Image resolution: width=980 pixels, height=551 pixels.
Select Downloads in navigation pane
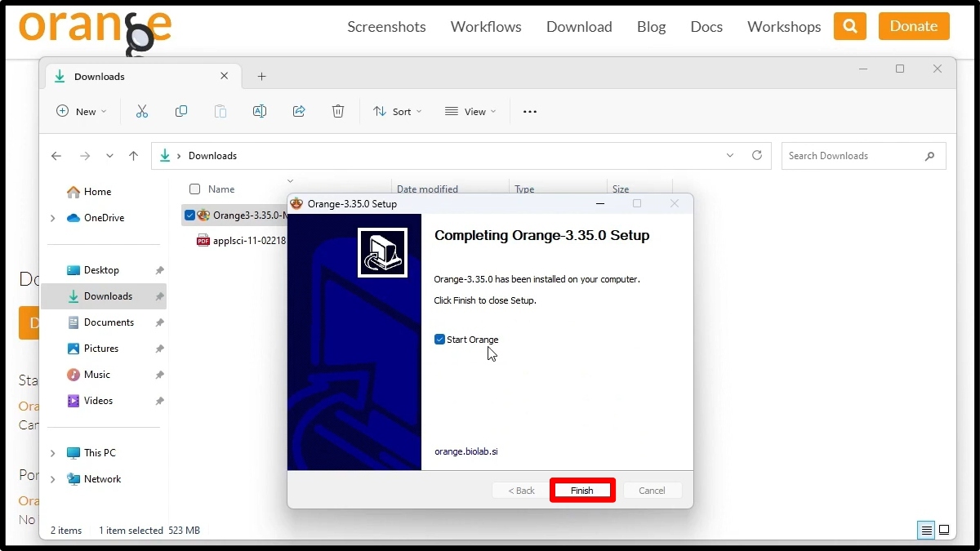pyautogui.click(x=104, y=296)
